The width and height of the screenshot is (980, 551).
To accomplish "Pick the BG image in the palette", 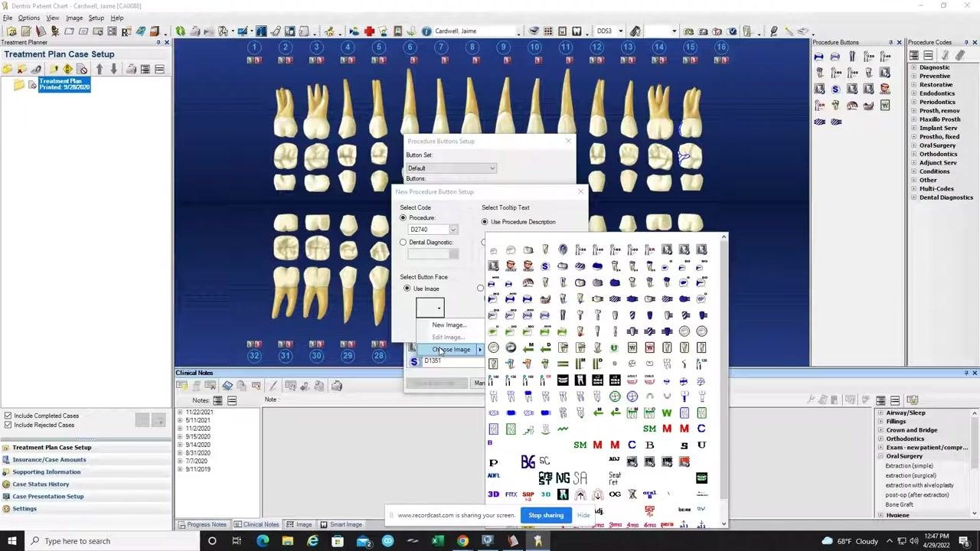I will click(528, 461).
